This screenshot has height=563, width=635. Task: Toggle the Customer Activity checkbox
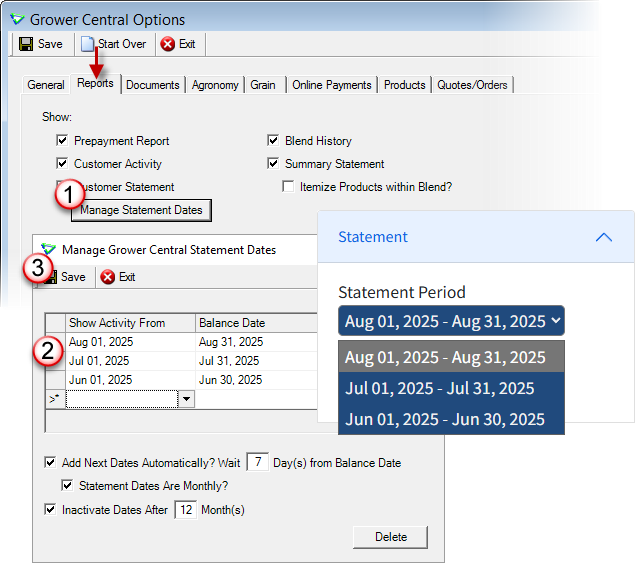click(x=62, y=163)
